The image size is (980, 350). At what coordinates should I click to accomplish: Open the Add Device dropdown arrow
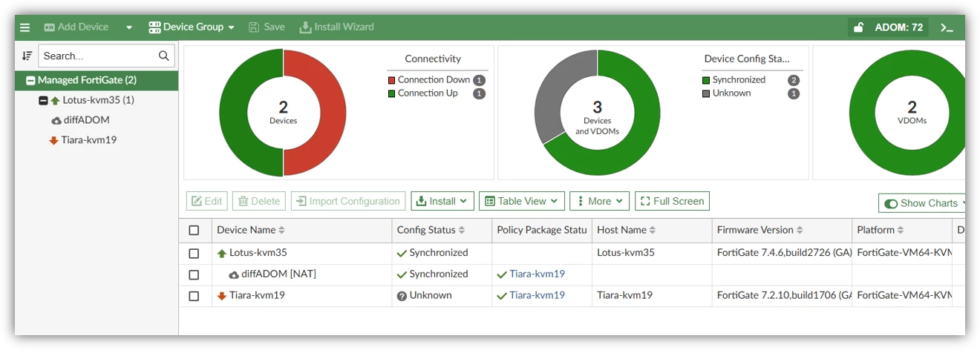tap(129, 27)
